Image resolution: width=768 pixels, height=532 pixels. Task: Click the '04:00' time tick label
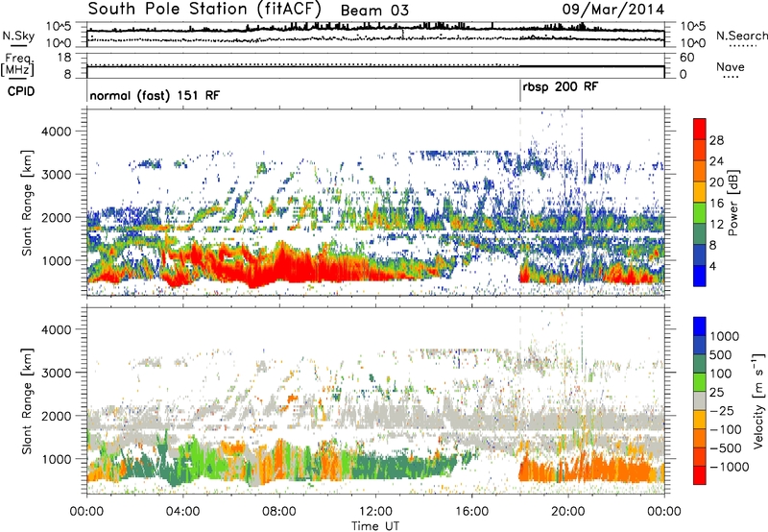[182, 512]
